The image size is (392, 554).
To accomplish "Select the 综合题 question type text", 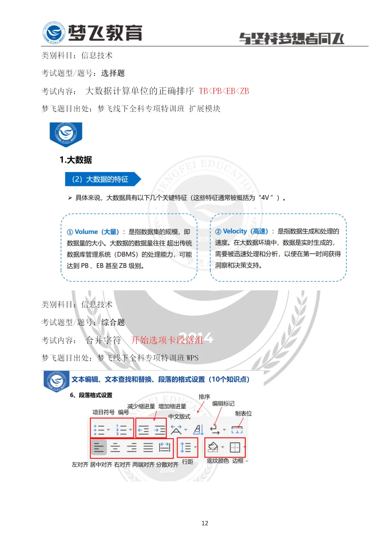I will pyautogui.click(x=114, y=322).
